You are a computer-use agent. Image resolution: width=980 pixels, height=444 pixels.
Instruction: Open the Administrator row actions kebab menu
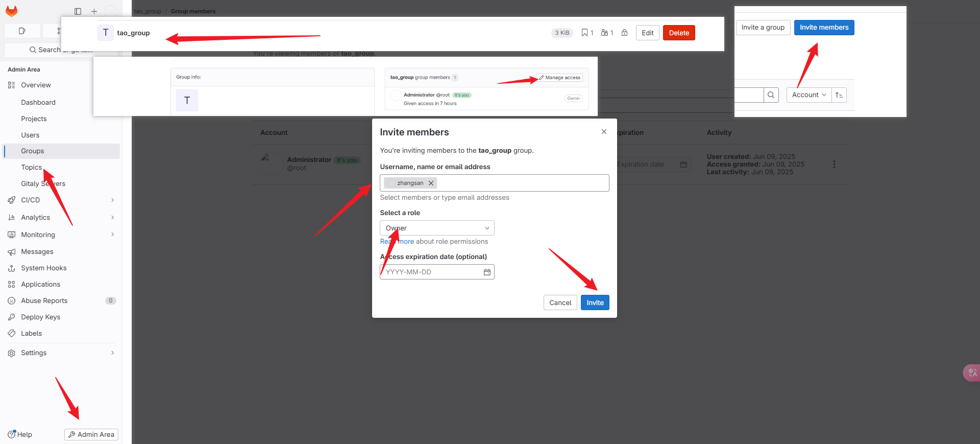click(x=834, y=165)
